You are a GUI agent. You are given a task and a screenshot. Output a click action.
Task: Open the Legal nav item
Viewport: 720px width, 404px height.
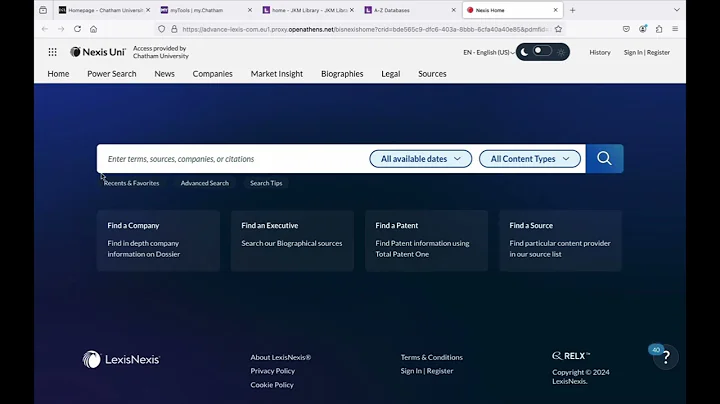click(x=391, y=73)
